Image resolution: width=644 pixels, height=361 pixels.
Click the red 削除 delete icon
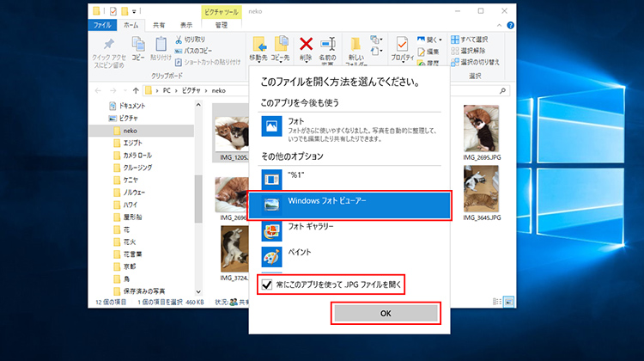305,44
